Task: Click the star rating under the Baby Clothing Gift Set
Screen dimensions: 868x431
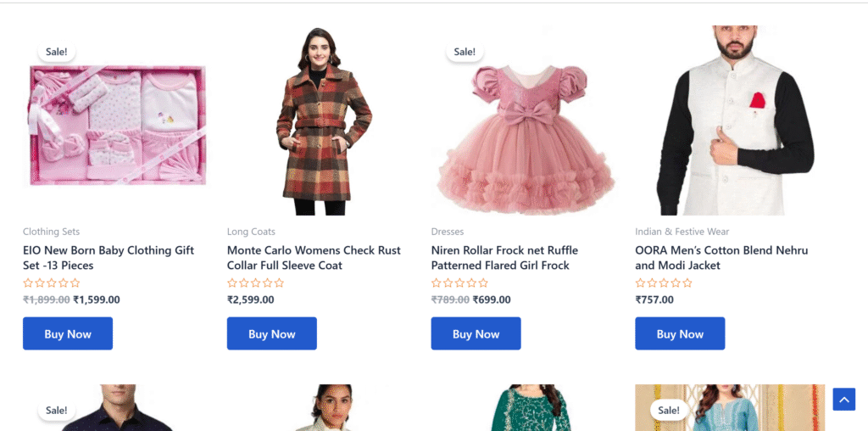Action: 52,283
